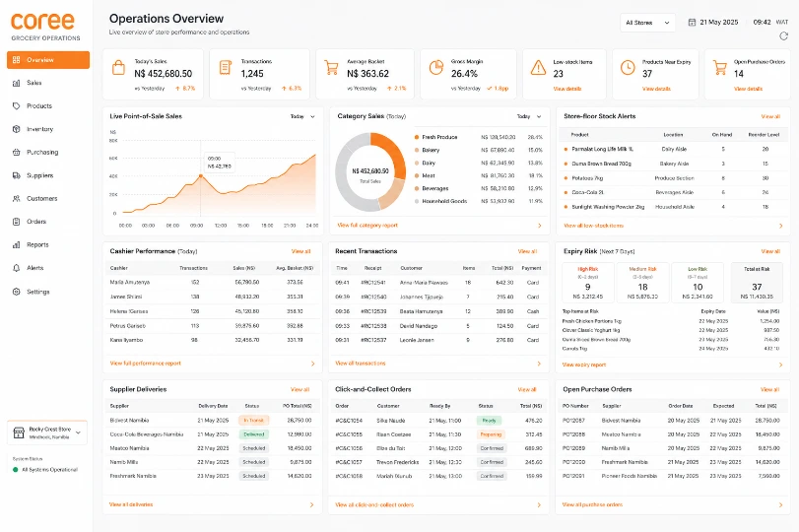
Task: Select the High Risk expiry card
Action: (x=587, y=283)
